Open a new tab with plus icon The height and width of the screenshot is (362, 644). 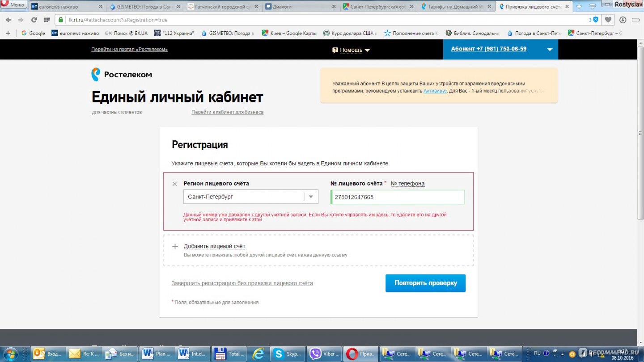(579, 6)
